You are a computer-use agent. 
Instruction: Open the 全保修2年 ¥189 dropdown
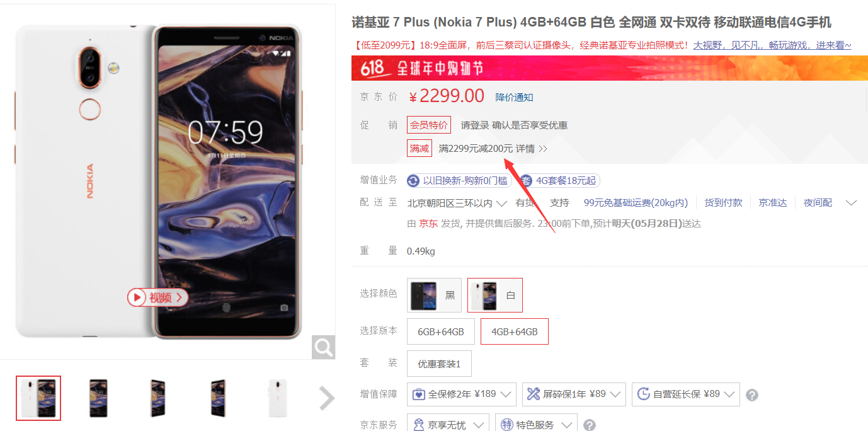(462, 394)
